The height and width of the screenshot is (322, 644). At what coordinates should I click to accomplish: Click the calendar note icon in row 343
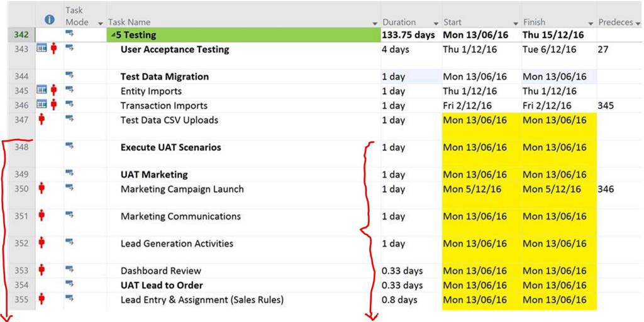[42, 49]
